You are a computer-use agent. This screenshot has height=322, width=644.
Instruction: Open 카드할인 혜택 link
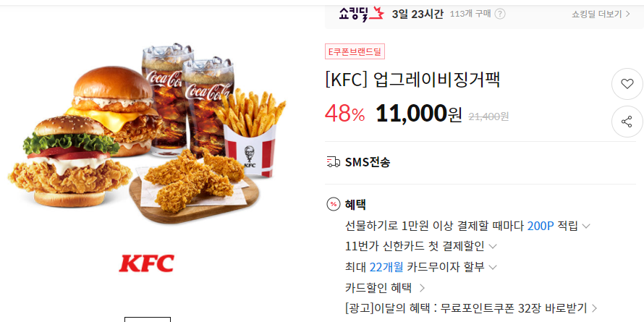(x=385, y=288)
